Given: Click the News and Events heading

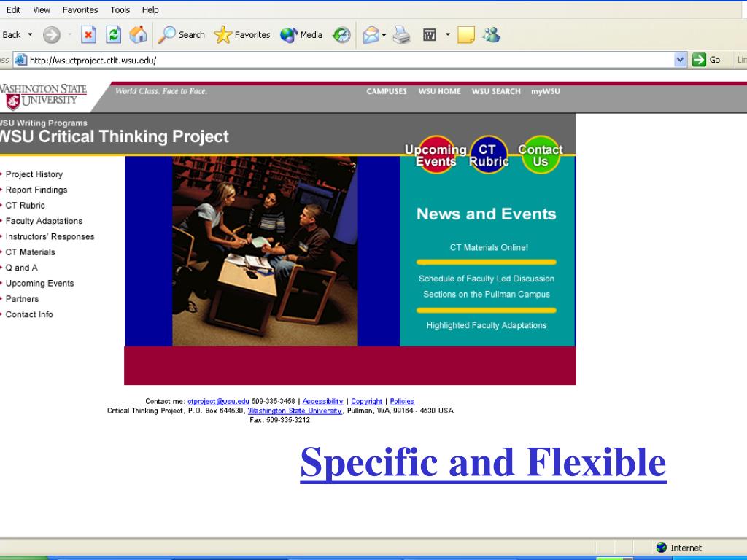Looking at the screenshot, I should click(x=487, y=214).
